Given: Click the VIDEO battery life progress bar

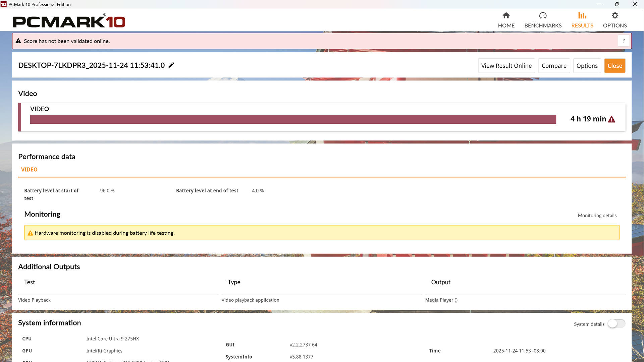Looking at the screenshot, I should [x=293, y=119].
